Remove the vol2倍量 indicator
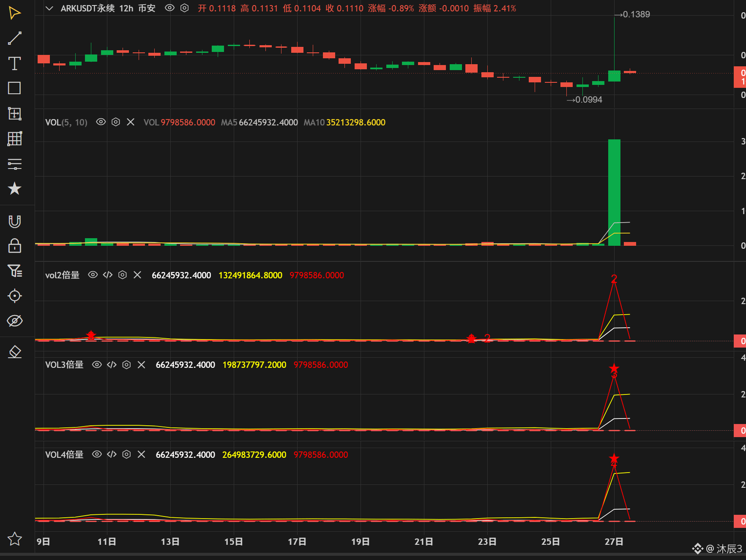The width and height of the screenshot is (746, 560). 137,275
